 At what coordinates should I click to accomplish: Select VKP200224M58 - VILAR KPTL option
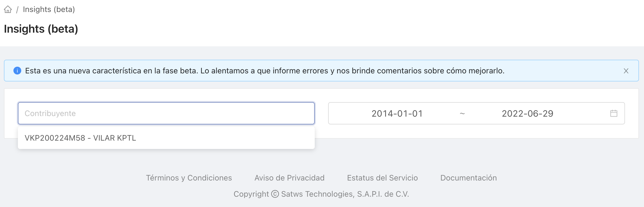click(80, 138)
